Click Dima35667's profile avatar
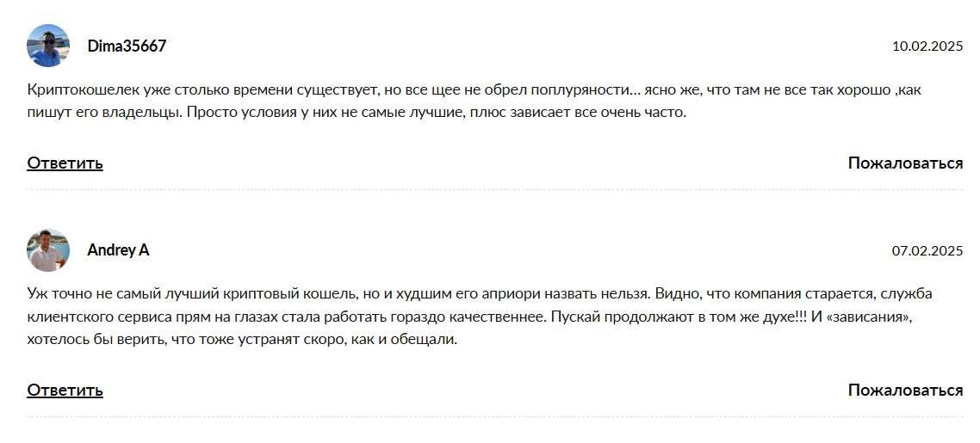980x443 pixels. coord(48,46)
